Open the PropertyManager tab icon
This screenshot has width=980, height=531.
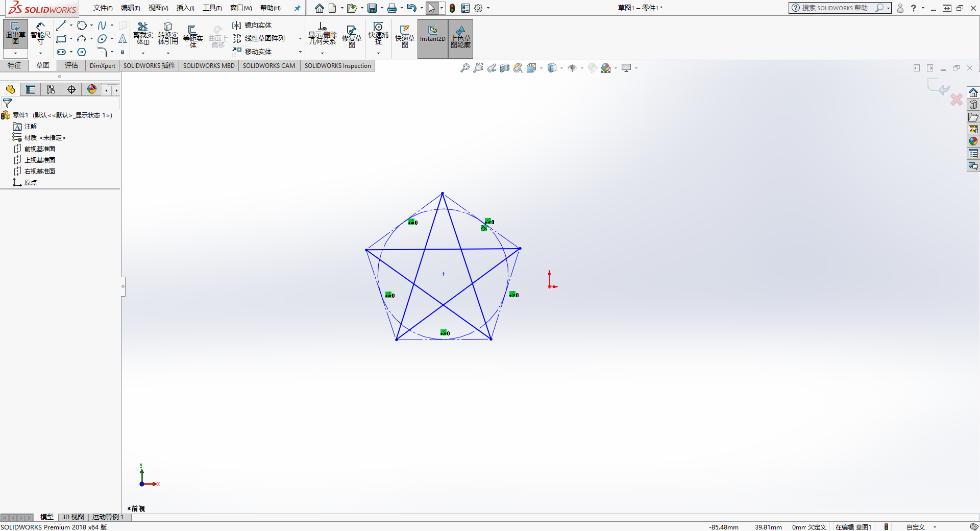click(x=31, y=90)
